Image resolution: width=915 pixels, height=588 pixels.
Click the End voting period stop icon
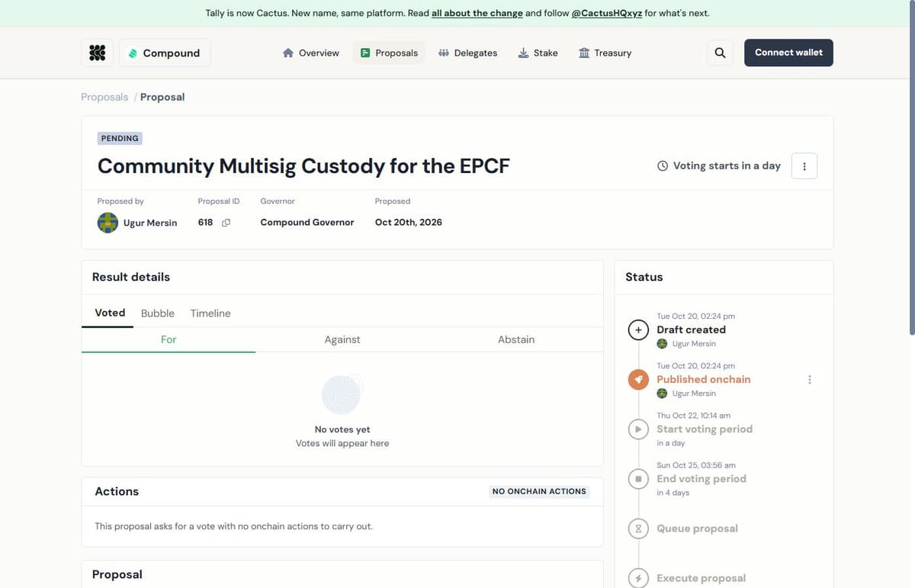pos(638,478)
